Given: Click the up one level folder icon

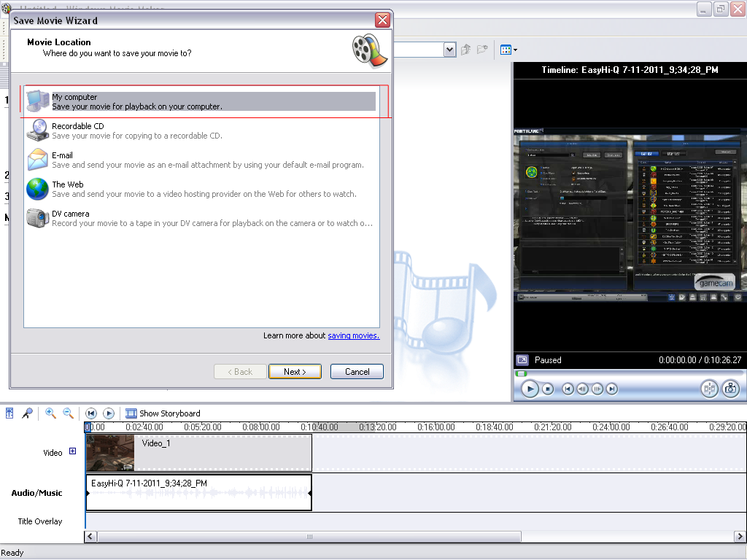Looking at the screenshot, I should (x=466, y=50).
